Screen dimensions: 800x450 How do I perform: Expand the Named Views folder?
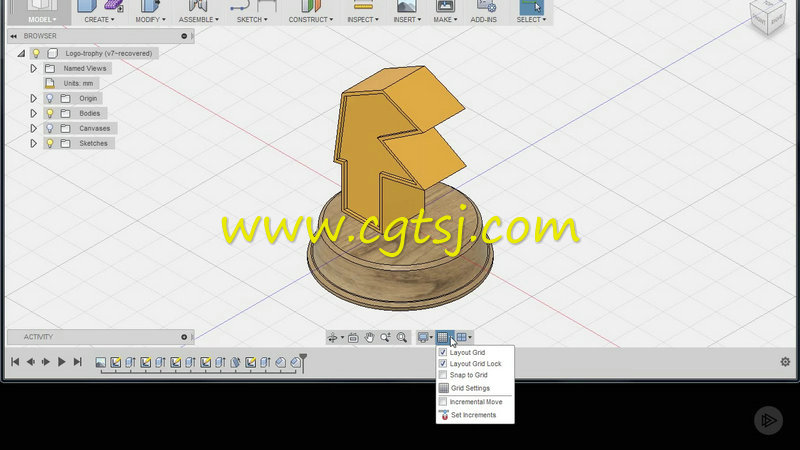[x=34, y=68]
